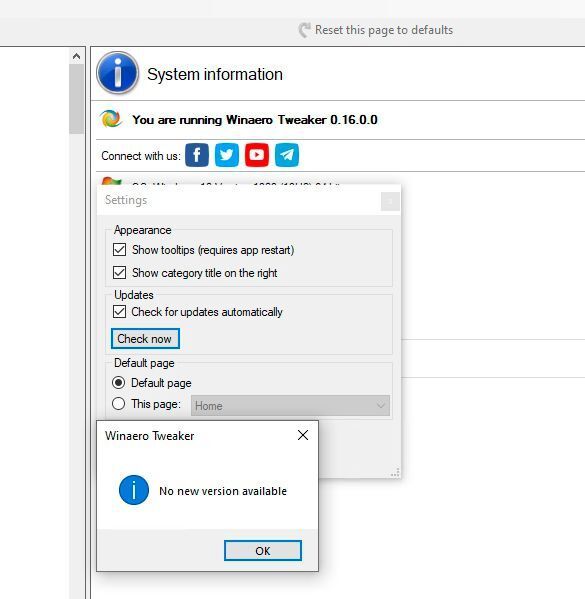Select the Default page radio button

118,382
